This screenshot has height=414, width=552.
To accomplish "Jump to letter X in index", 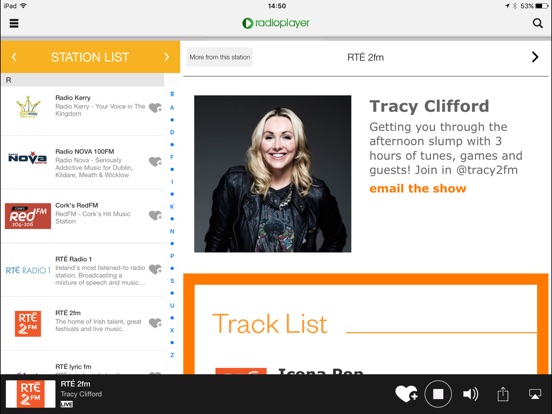I will (172, 330).
